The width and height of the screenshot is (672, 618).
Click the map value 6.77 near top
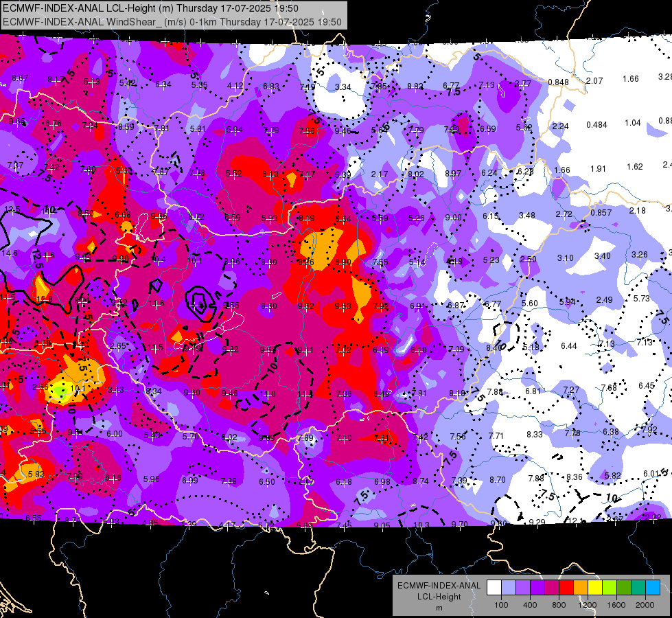pos(451,86)
